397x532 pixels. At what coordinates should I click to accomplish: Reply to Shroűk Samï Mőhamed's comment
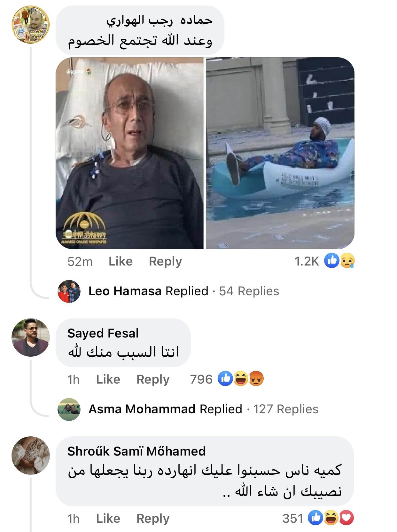(153, 519)
